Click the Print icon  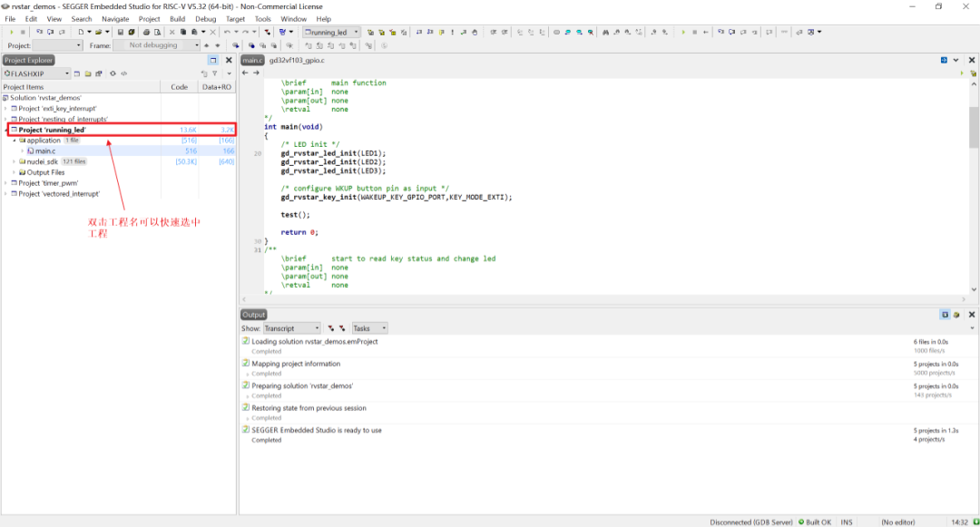point(146,32)
